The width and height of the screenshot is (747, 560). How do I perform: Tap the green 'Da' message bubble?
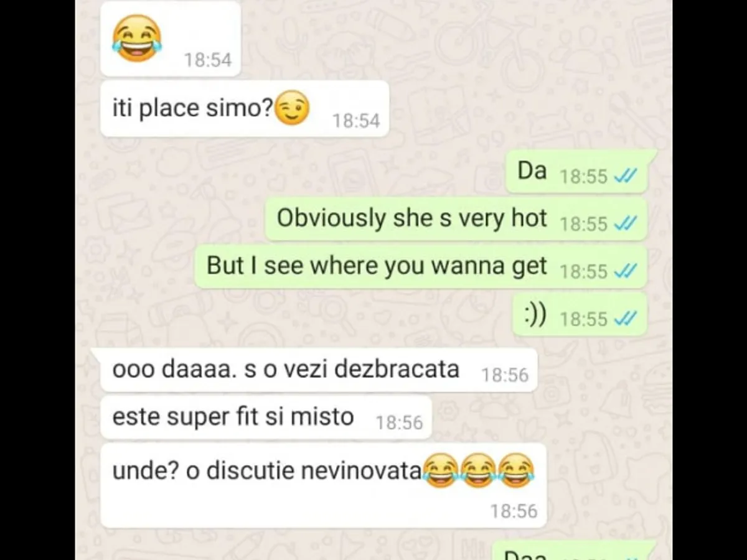coord(576,171)
